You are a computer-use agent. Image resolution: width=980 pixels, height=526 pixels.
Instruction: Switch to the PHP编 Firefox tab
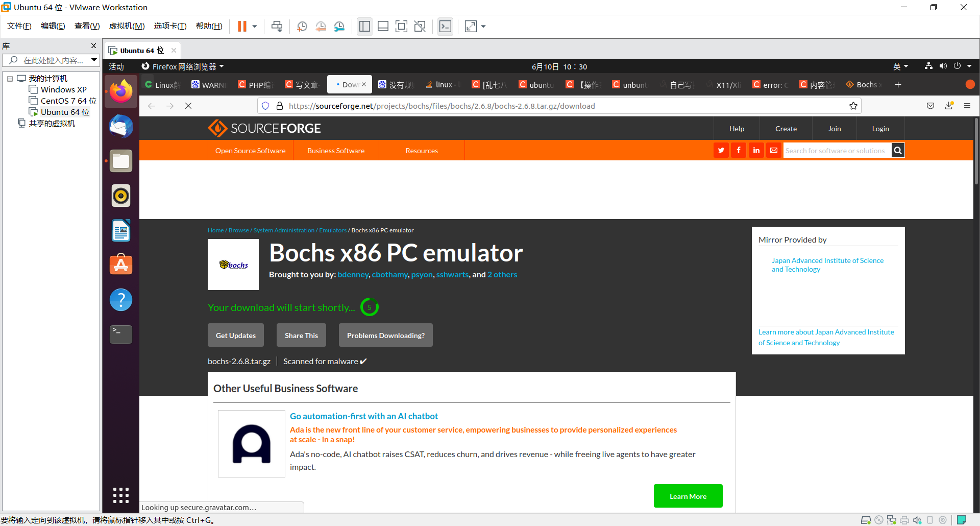[x=256, y=85]
